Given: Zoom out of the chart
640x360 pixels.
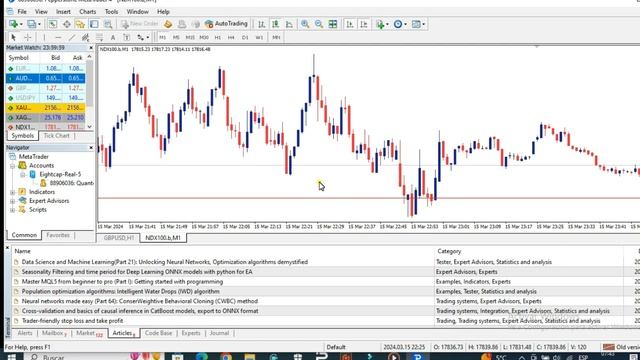Looking at the screenshot, I should tap(319, 24).
